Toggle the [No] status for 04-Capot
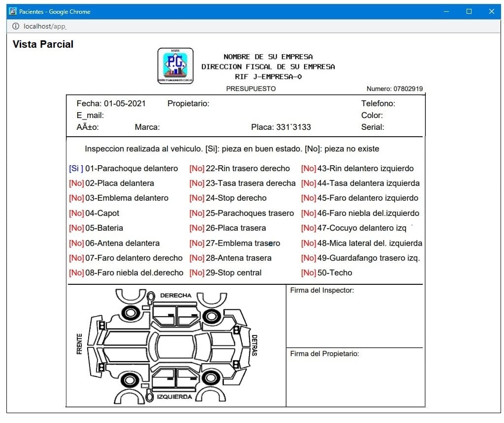The height and width of the screenshot is (423, 504). click(76, 213)
